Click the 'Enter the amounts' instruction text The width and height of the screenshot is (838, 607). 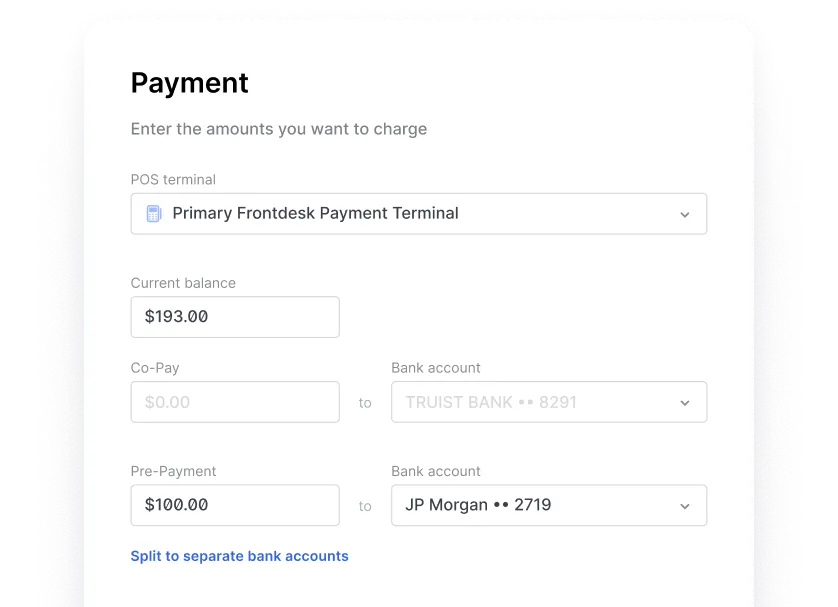(279, 129)
